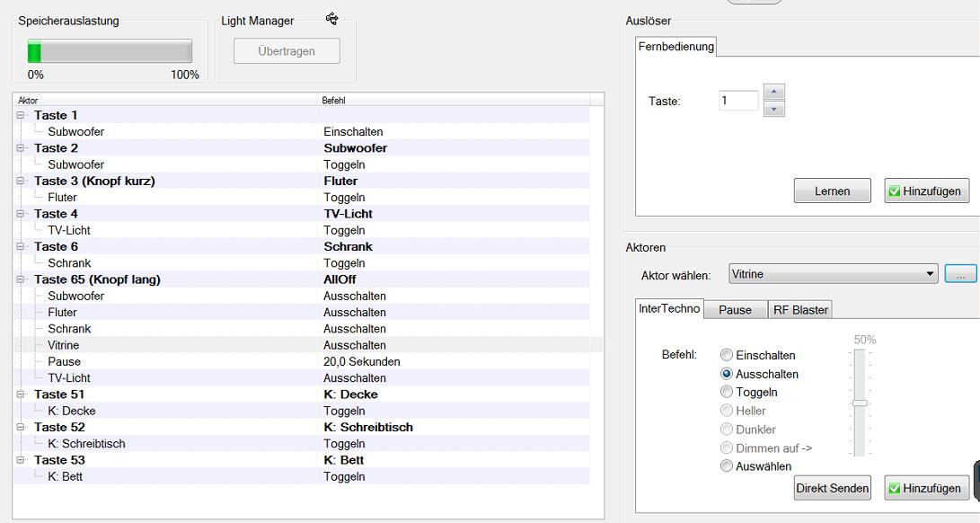Decrease the Taste number with the down arrow

pos(773,109)
